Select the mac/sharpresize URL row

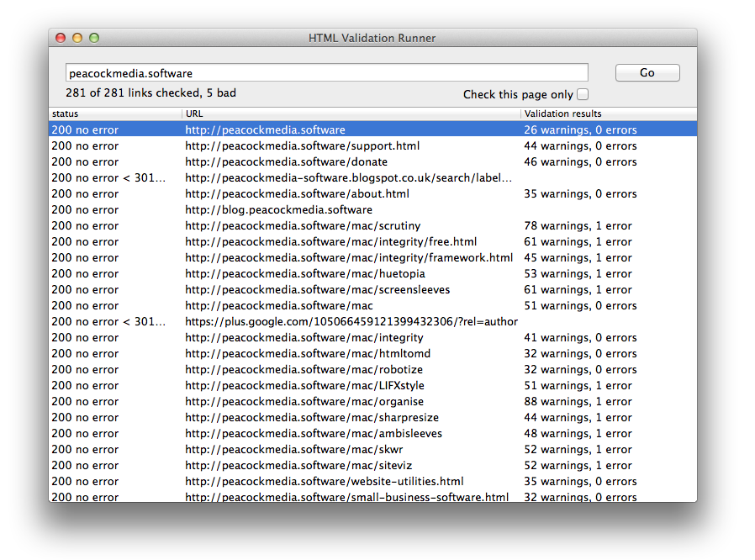[312, 417]
